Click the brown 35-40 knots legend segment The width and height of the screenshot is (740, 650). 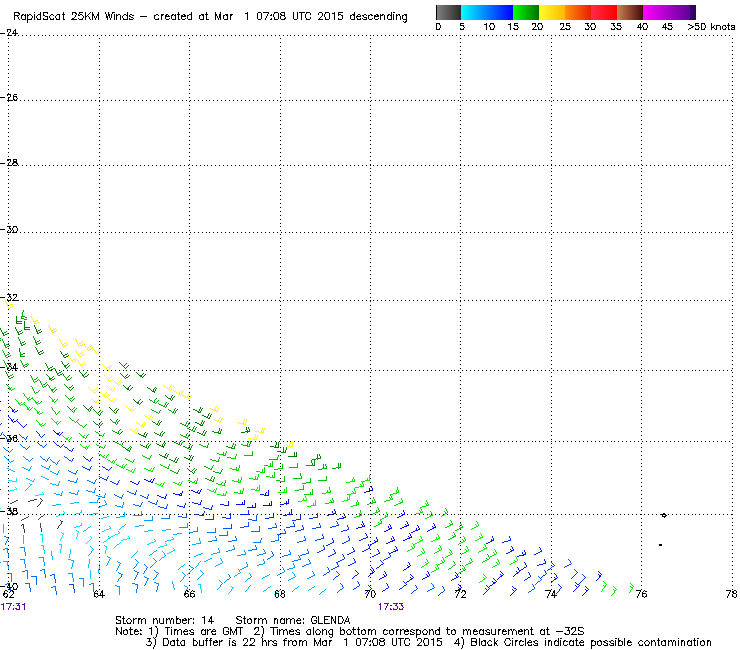[x=630, y=12]
